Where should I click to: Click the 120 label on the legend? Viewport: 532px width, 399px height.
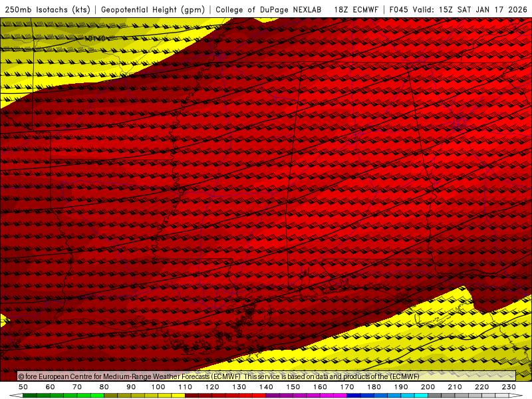(212, 387)
